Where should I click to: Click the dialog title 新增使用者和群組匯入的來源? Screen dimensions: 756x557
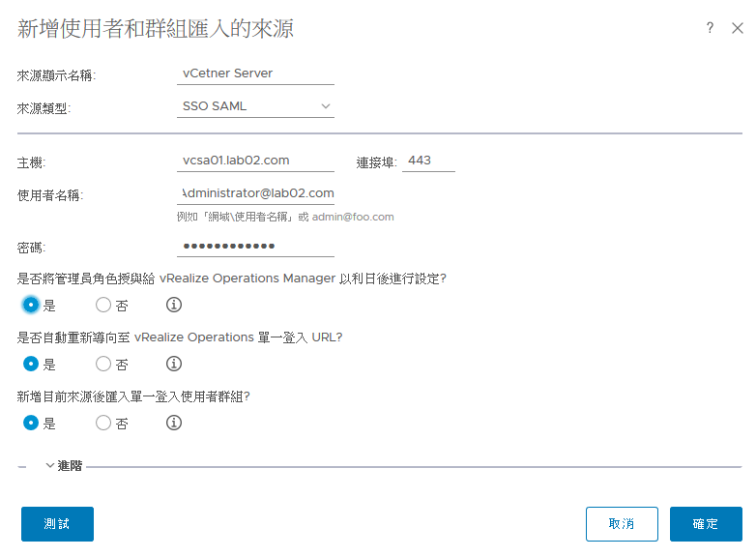(x=156, y=28)
